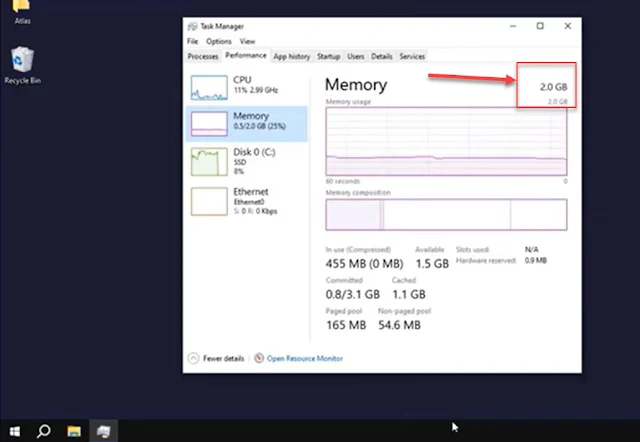Click the Slots used N/A value

tap(531, 249)
